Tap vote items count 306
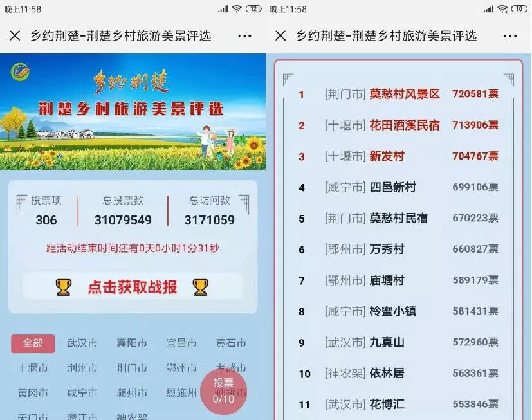 [46, 220]
